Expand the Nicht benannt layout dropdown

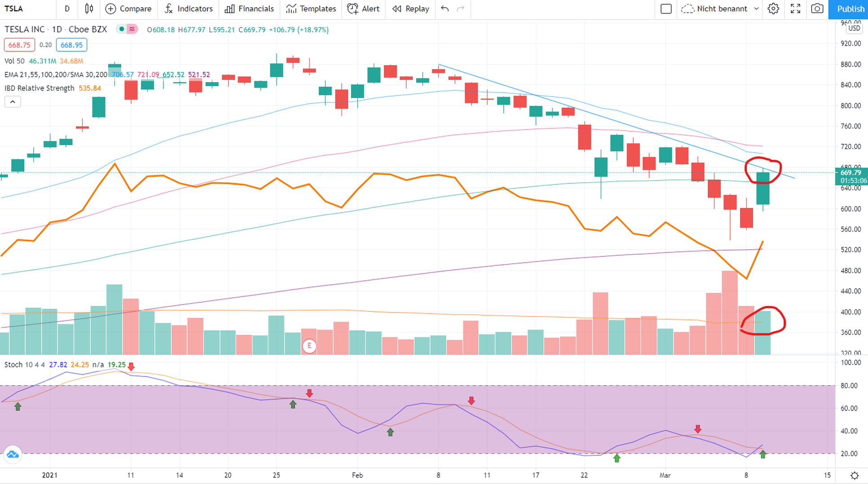756,9
